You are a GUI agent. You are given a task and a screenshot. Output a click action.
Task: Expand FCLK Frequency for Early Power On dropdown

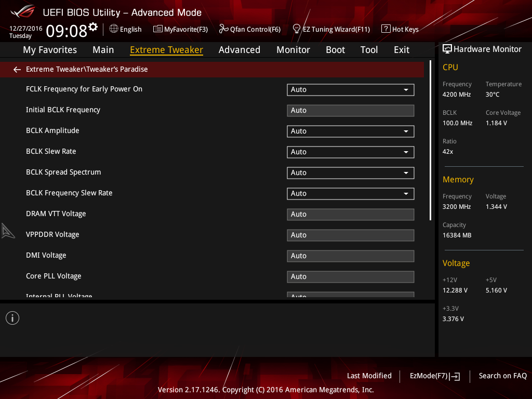pyautogui.click(x=351, y=89)
